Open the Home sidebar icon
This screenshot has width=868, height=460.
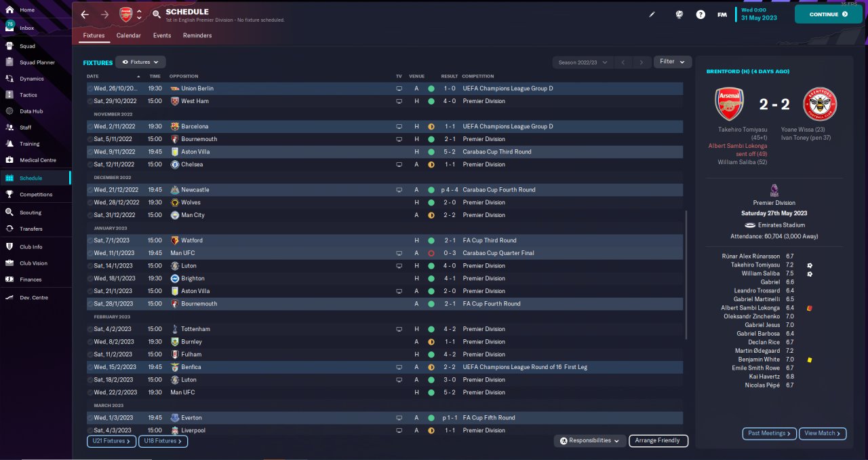pos(9,10)
